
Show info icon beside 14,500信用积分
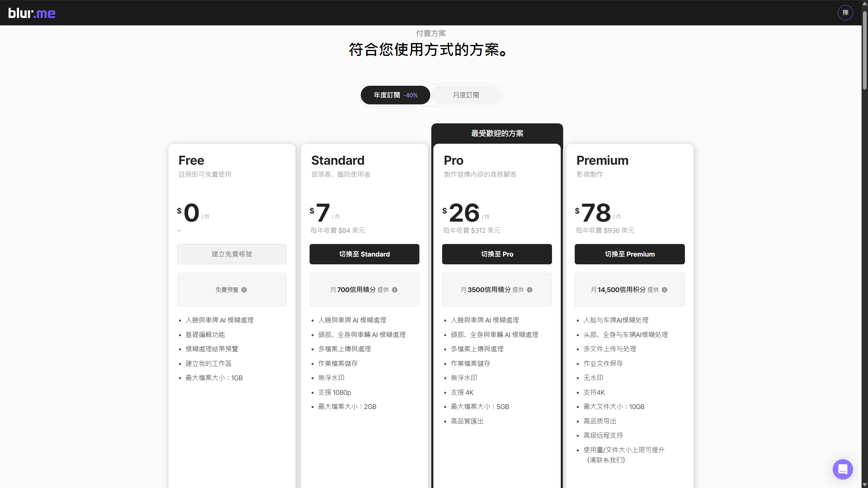click(x=665, y=290)
